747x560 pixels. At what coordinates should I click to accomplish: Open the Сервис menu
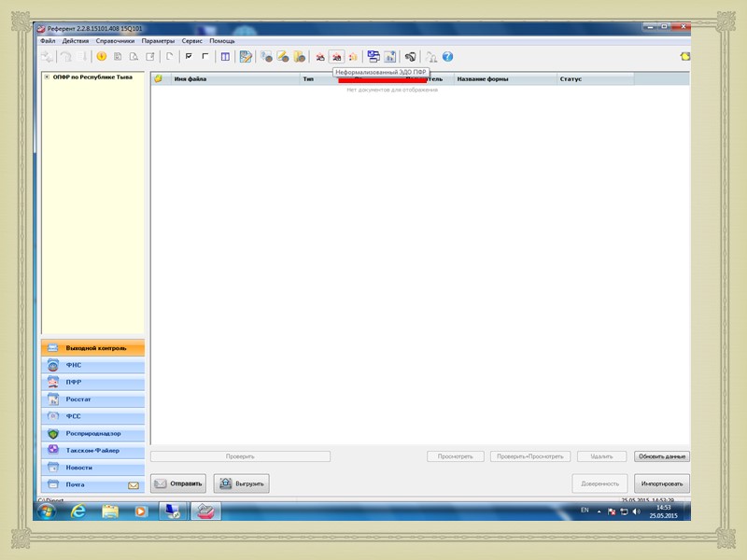coord(192,41)
